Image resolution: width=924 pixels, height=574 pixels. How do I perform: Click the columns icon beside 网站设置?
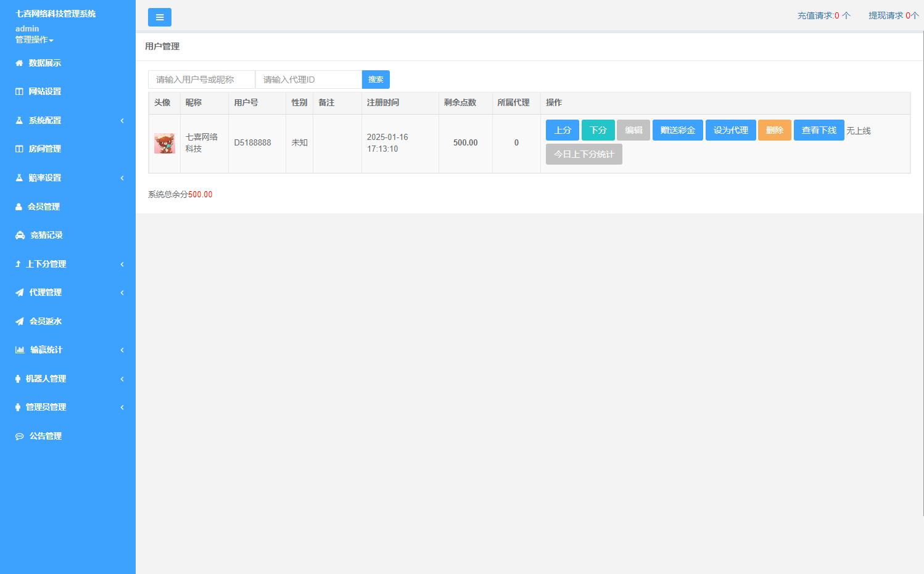[19, 91]
